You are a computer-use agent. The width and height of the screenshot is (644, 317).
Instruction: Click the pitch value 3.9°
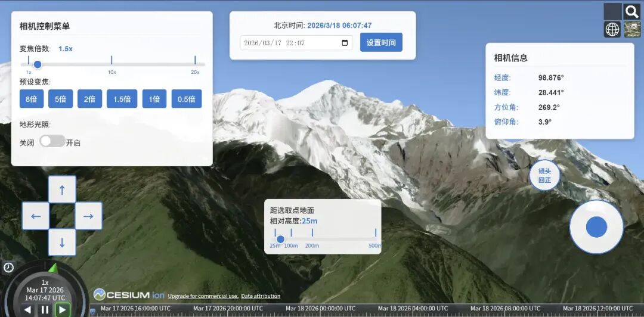point(545,122)
